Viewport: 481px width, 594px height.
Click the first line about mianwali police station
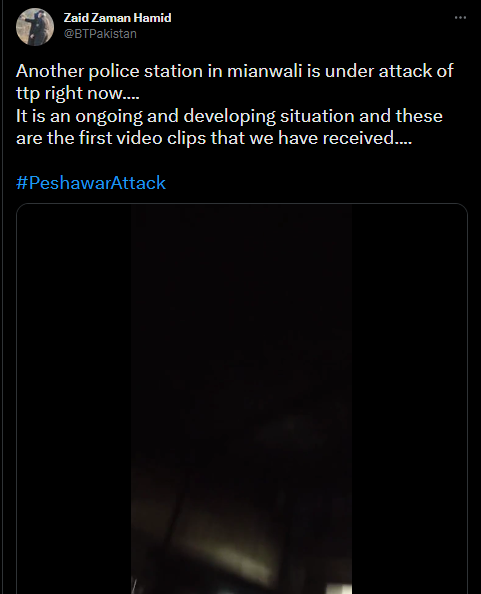235,71
